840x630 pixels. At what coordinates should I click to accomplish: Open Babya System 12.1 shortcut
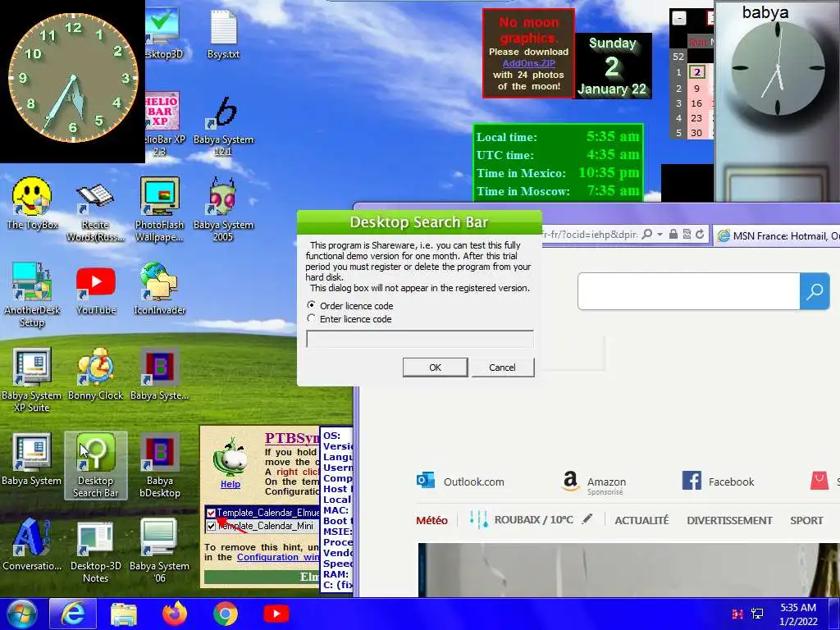point(223,126)
